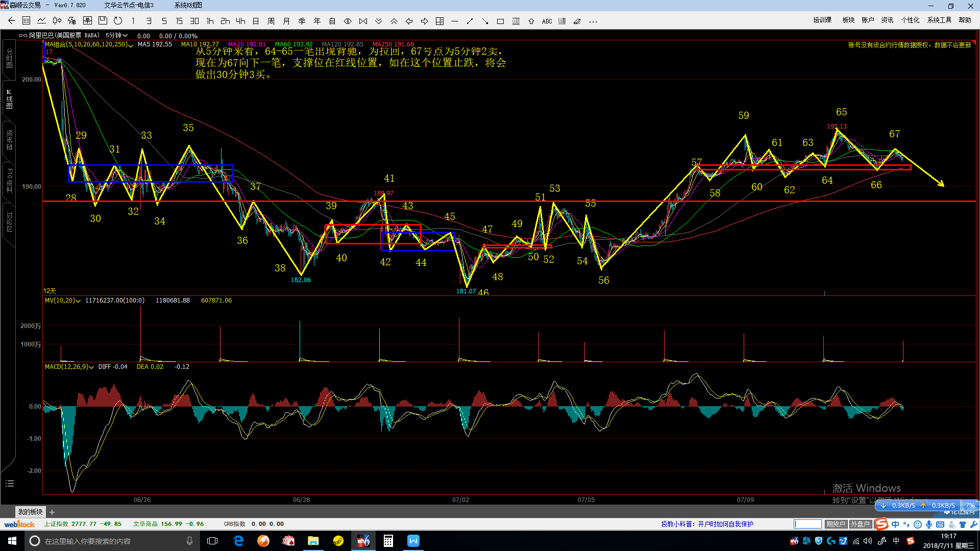
Task: Open the 系统工具 menu
Action: [939, 20]
